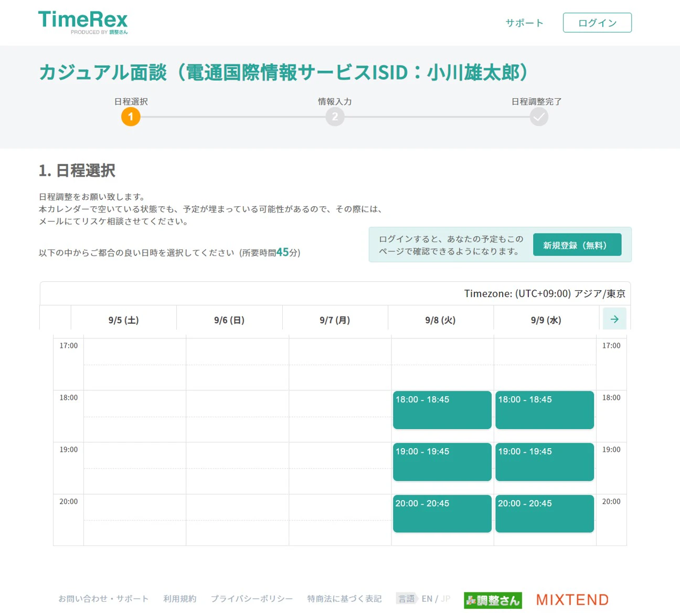
Task: Click the 言語 label in footer
Action: point(406,599)
